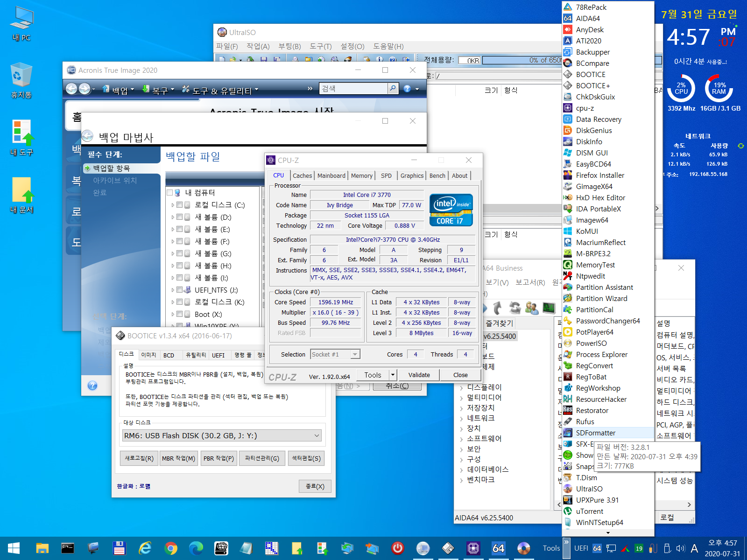Click the UltraISO capacity progress bar

[522, 60]
